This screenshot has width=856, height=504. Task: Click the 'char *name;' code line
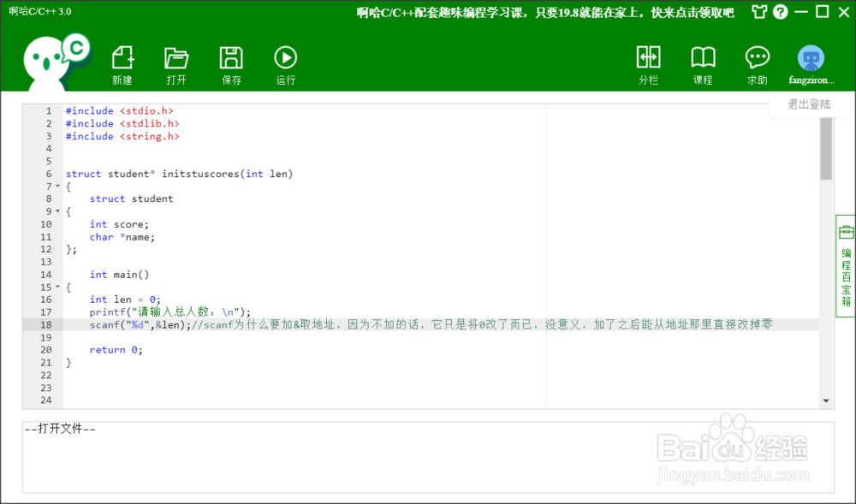click(x=122, y=237)
